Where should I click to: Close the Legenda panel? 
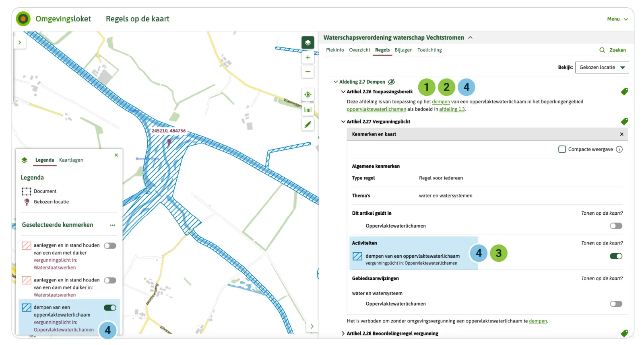coord(116,155)
